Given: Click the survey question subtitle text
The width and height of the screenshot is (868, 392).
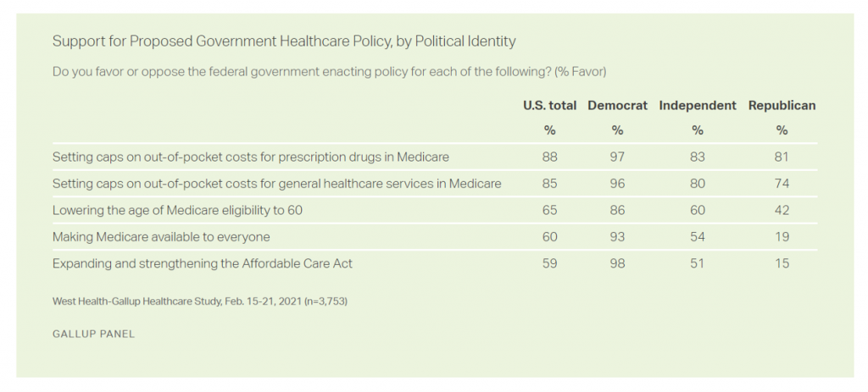Looking at the screenshot, I should click(329, 71).
